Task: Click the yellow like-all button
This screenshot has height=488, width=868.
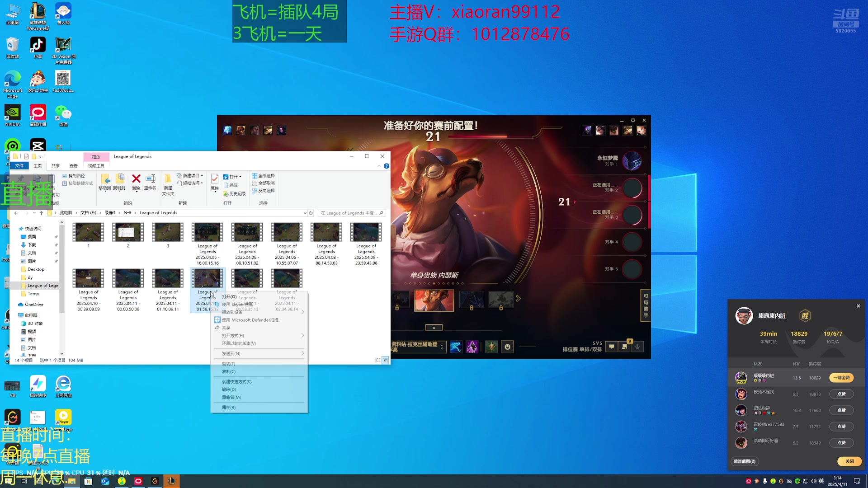Action: pos(841,378)
